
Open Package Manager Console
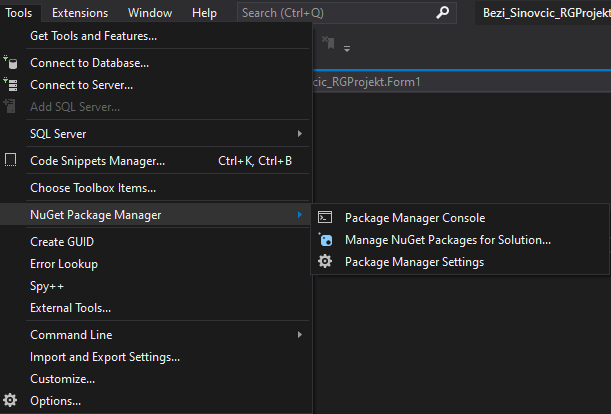click(460, 218)
